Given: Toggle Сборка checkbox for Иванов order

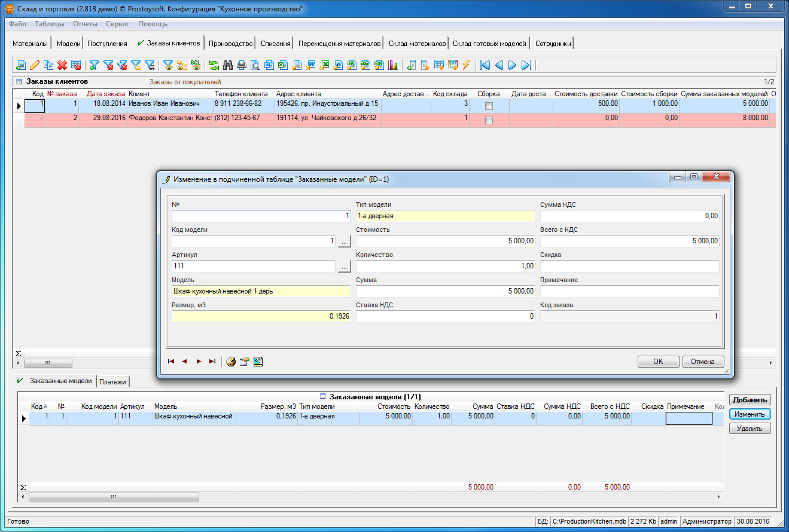Looking at the screenshot, I should pos(489,106).
